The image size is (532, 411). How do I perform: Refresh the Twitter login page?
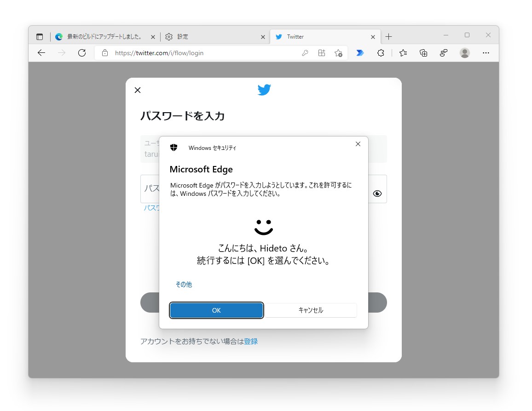tap(82, 52)
